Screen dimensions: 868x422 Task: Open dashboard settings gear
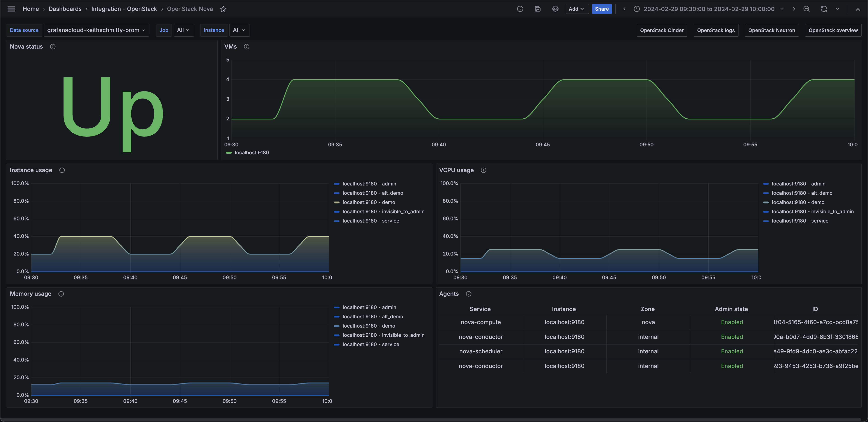[555, 9]
